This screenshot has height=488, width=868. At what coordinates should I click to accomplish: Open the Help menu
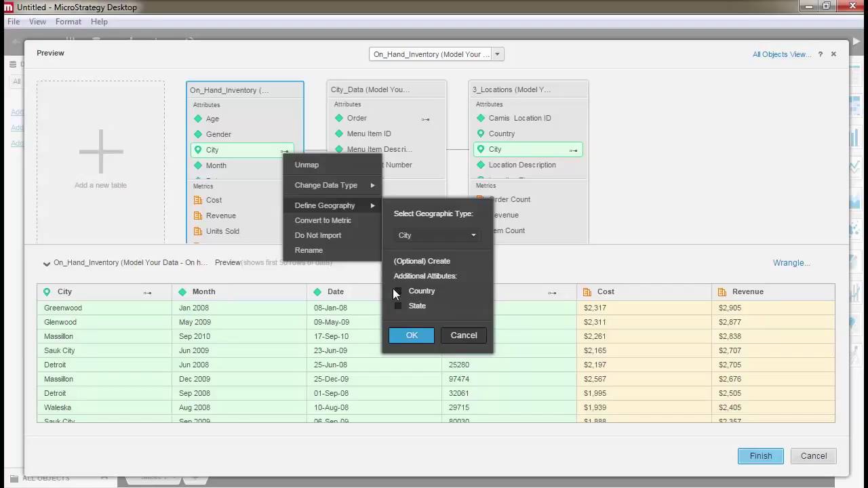point(99,22)
